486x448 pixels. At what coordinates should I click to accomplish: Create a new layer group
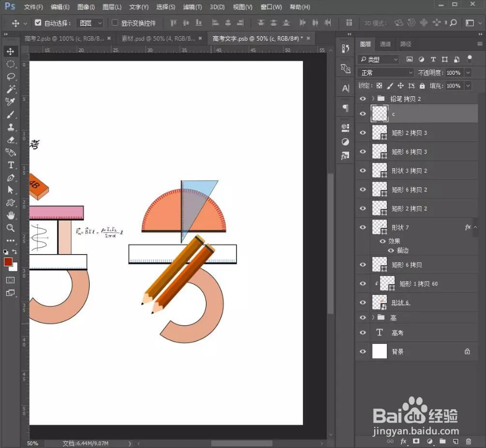(442, 441)
